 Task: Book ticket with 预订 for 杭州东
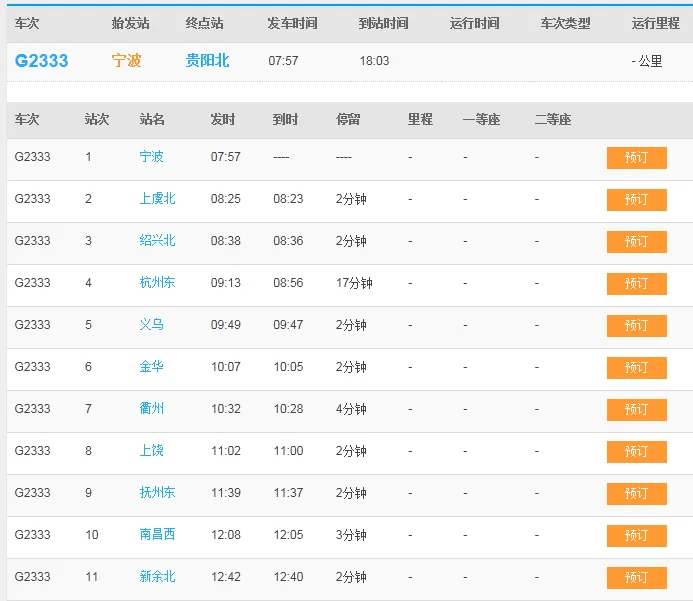(636, 284)
